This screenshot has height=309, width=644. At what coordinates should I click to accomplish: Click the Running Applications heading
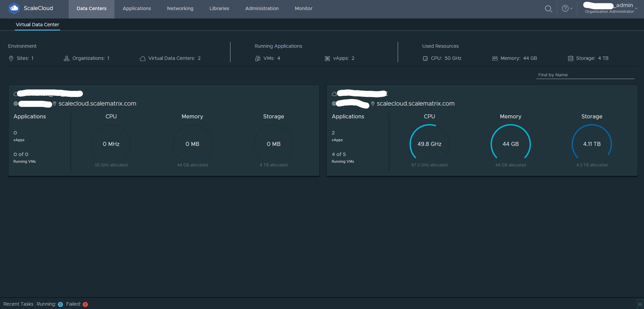pos(278,46)
